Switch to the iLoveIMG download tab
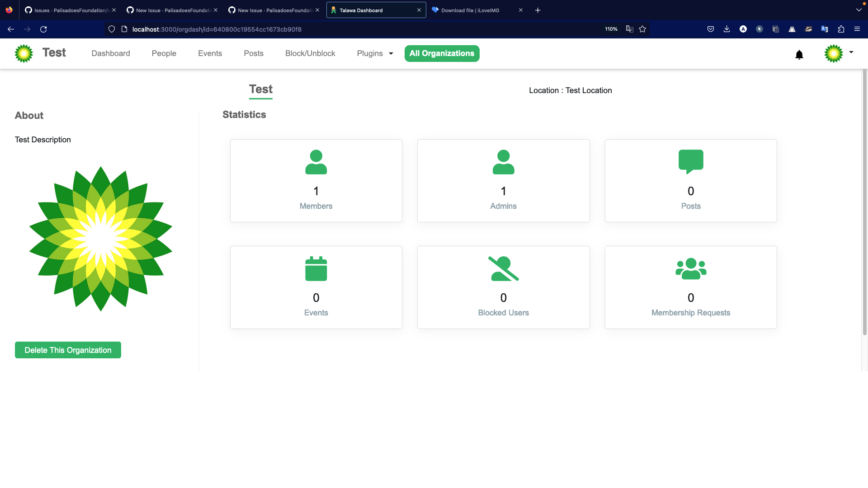Viewport: 868px width, 488px height. click(470, 10)
